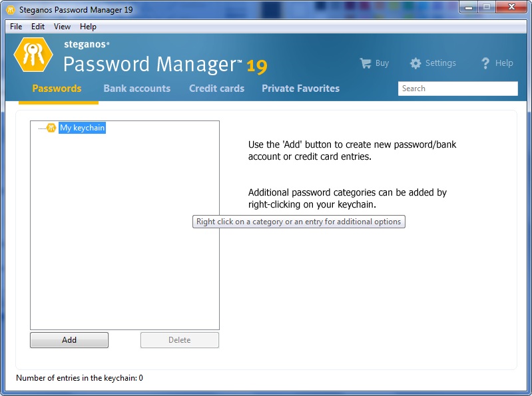This screenshot has width=532, height=396.
Task: Click the greyed-out Delete button
Action: coord(180,340)
